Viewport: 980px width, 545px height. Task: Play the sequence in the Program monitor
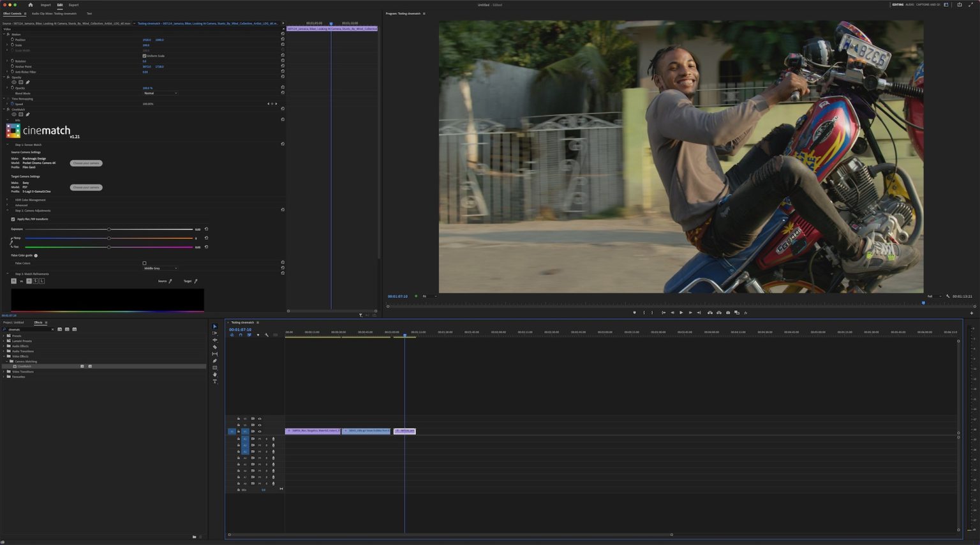tap(681, 313)
